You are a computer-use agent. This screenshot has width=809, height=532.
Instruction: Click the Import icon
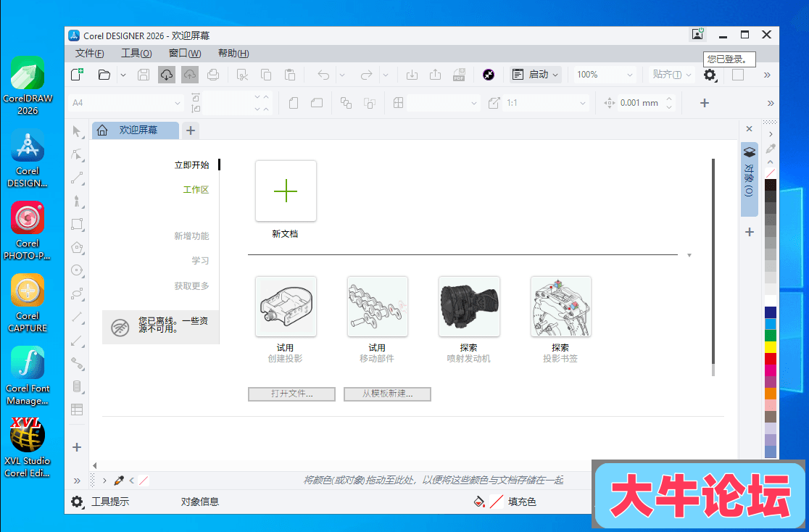click(x=412, y=75)
